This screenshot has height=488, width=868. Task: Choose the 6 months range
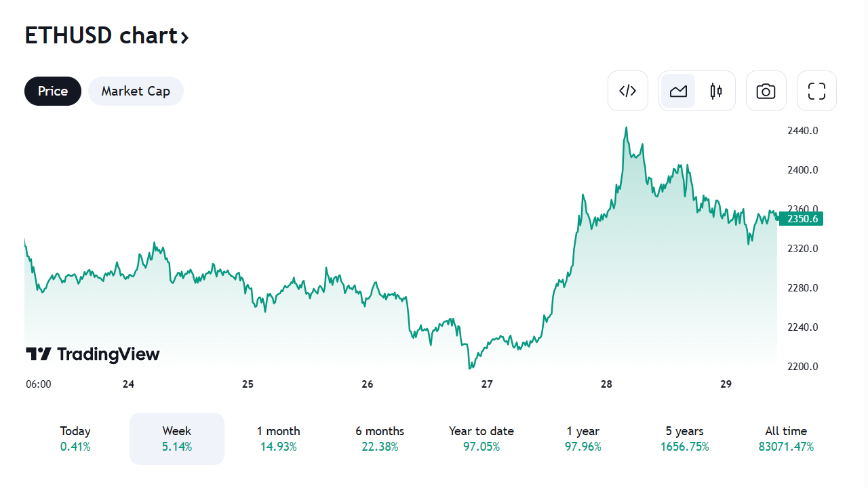click(380, 439)
